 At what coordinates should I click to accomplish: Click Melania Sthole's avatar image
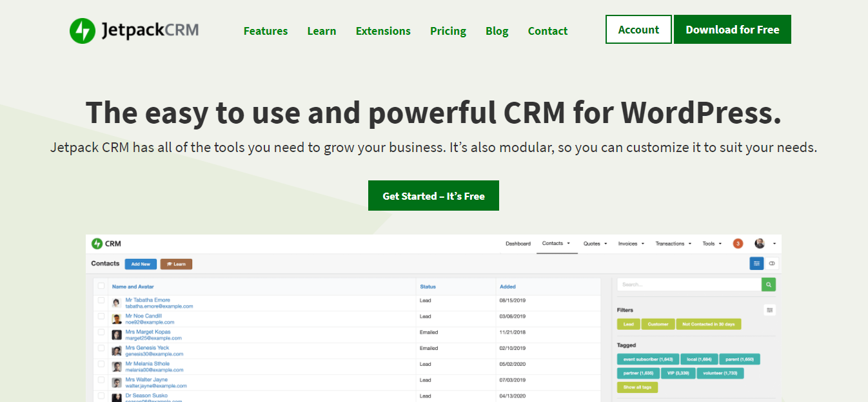[x=117, y=367]
